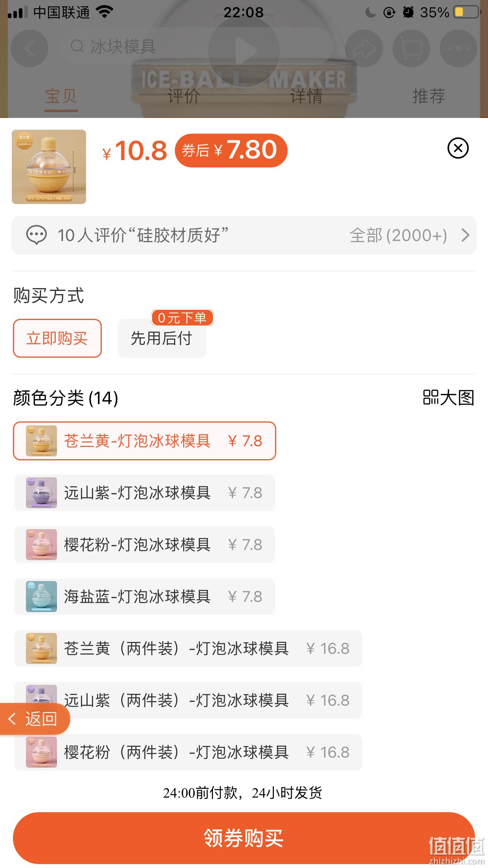Switch to the 评价 tab

(183, 96)
